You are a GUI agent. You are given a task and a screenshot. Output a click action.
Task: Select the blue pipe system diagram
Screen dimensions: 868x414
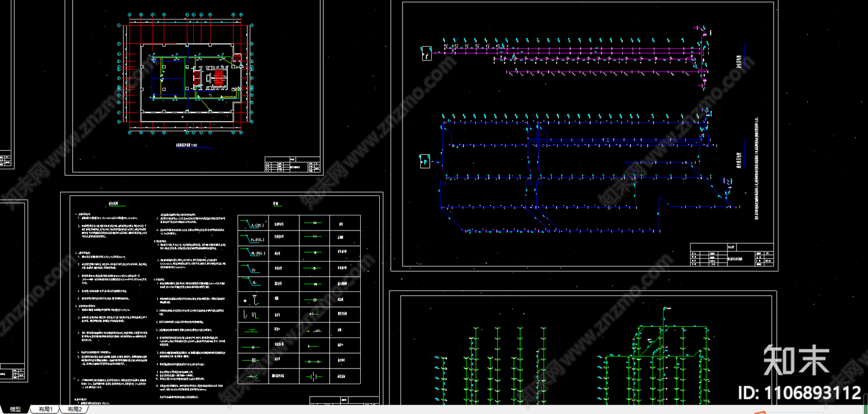click(579, 171)
